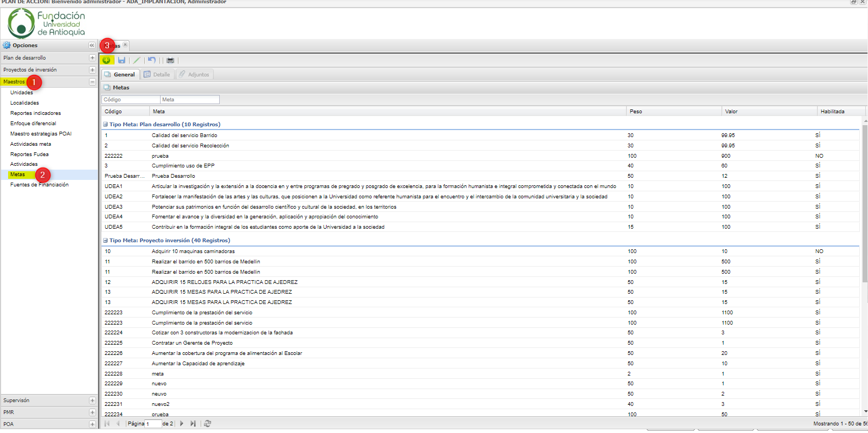
Task: Collapse the Tipo Meta: Proyecto inversión group
Action: coord(105,241)
